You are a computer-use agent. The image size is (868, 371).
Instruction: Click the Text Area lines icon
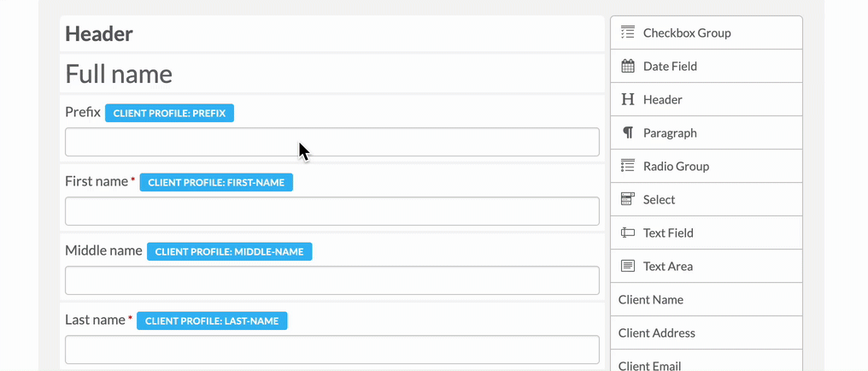pyautogui.click(x=627, y=266)
